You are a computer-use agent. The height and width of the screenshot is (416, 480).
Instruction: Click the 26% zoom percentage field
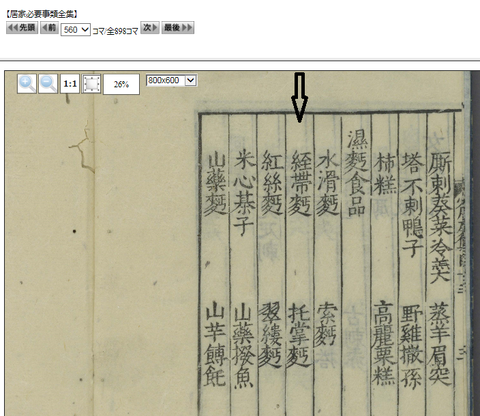[121, 84]
